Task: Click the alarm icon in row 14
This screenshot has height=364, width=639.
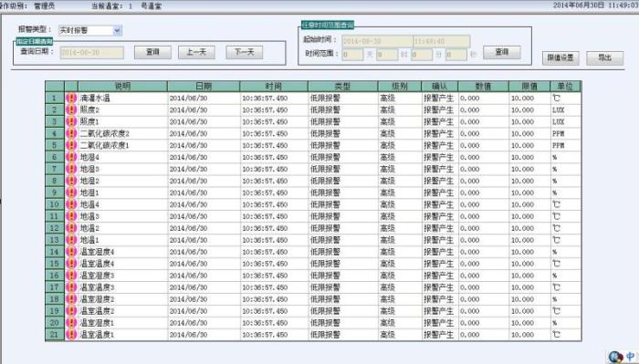Action: point(71,252)
